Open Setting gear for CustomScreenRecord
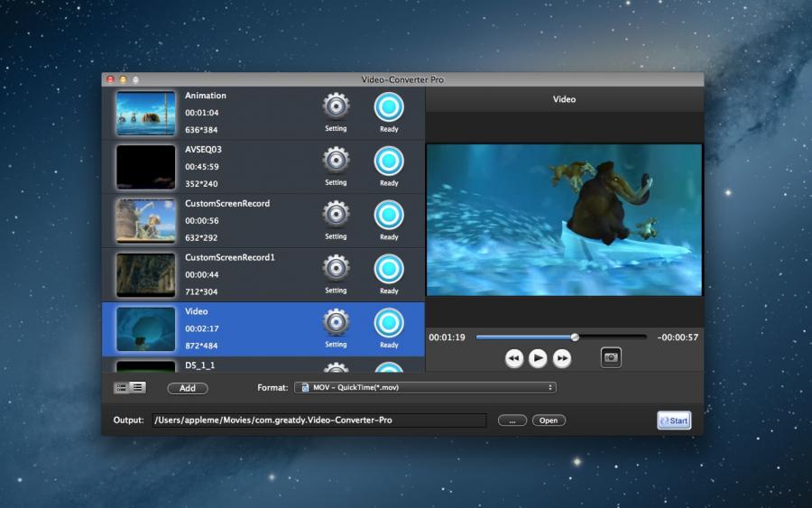The height and width of the screenshot is (508, 812). coord(337,215)
